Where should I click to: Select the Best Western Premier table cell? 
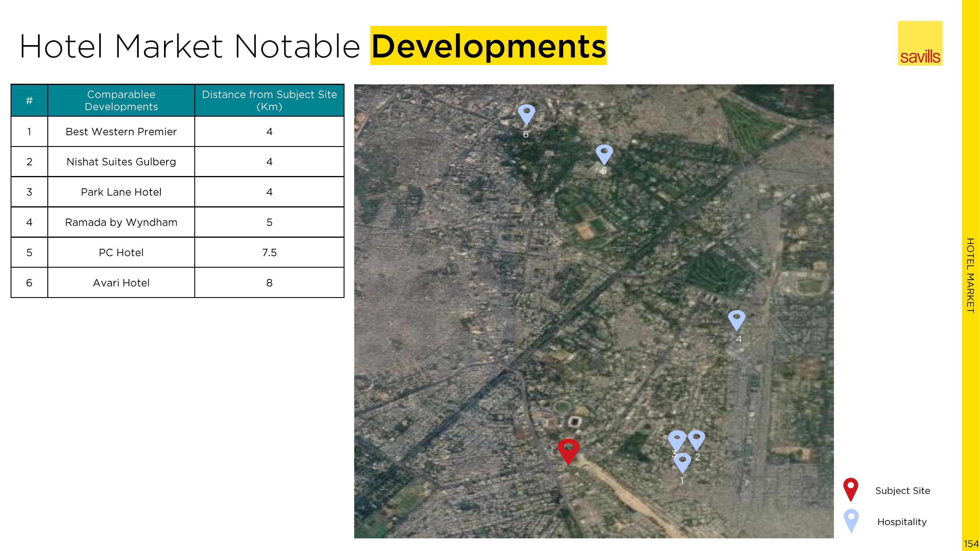[x=121, y=132]
